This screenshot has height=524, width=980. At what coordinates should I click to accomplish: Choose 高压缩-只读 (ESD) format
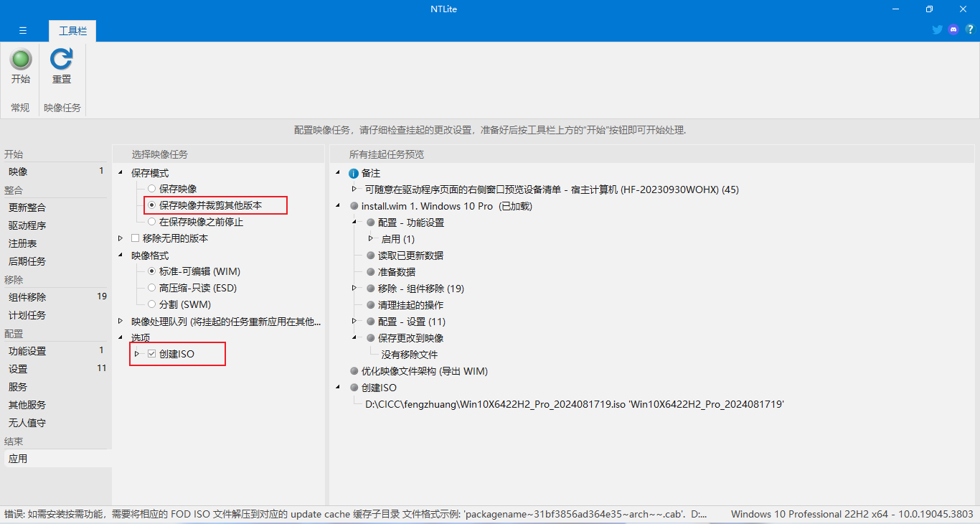point(151,288)
